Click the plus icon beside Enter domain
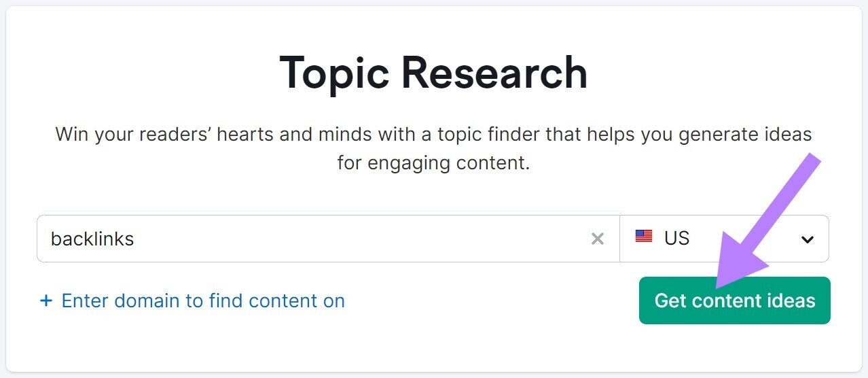The width and height of the screenshot is (868, 378). click(46, 300)
